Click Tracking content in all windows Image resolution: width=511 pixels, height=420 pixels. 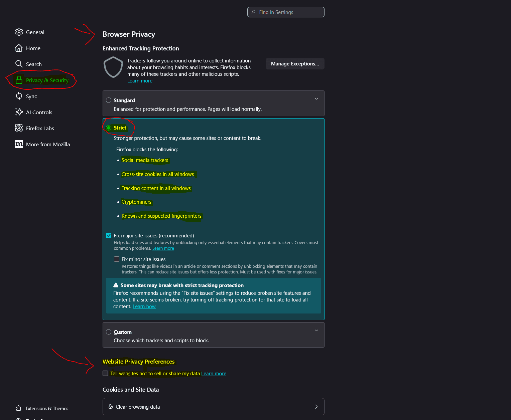(x=156, y=188)
